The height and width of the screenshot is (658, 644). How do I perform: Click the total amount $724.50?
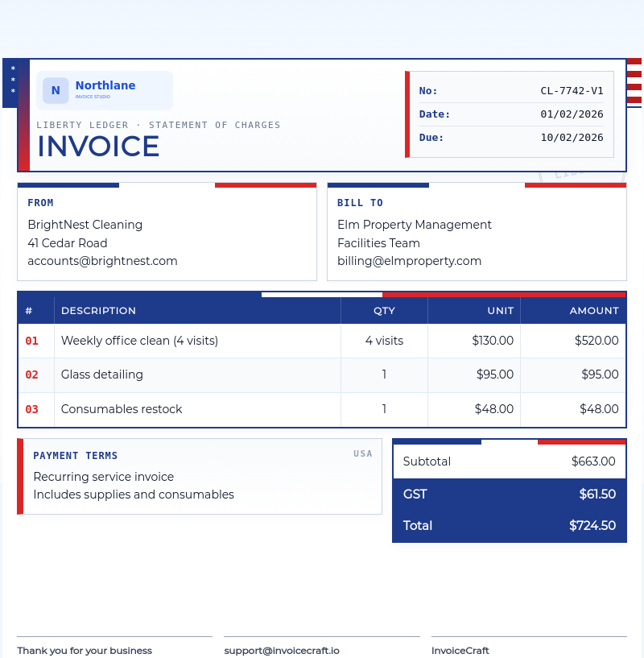point(592,526)
